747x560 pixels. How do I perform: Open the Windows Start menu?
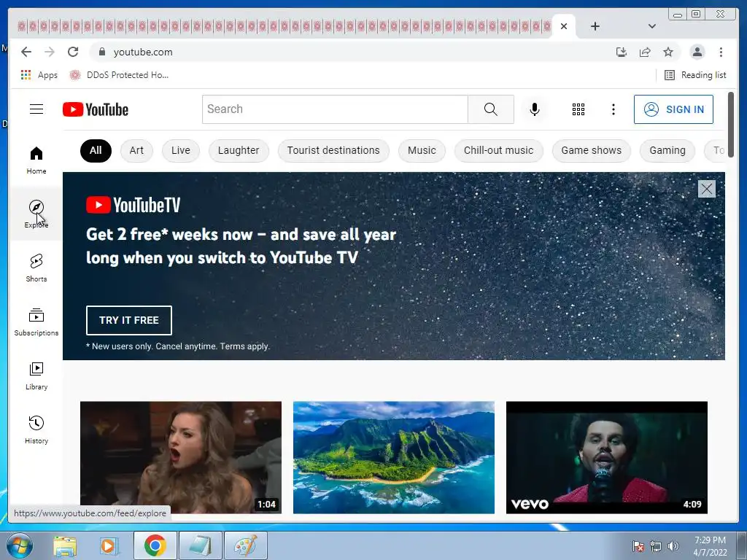point(20,545)
